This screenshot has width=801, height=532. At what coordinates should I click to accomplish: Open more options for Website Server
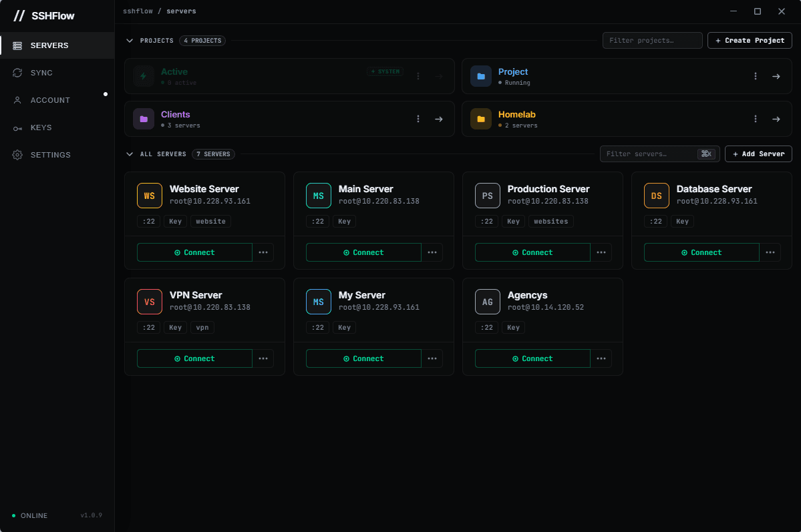pyautogui.click(x=263, y=252)
